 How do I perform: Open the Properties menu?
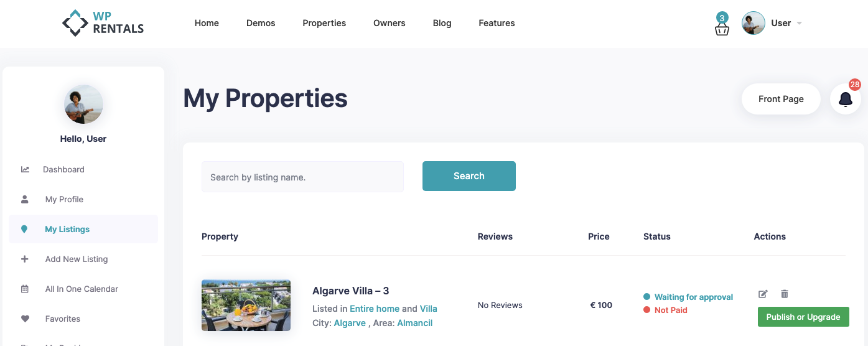(324, 23)
